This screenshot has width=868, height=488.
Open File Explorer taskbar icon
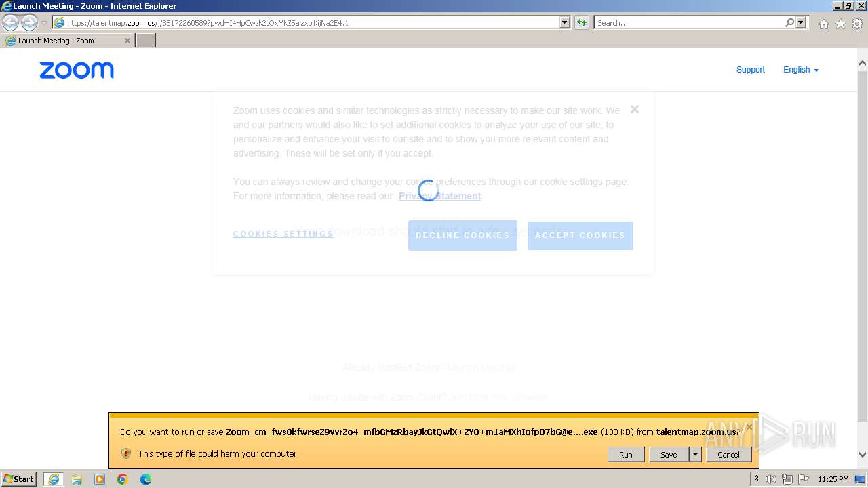77,479
